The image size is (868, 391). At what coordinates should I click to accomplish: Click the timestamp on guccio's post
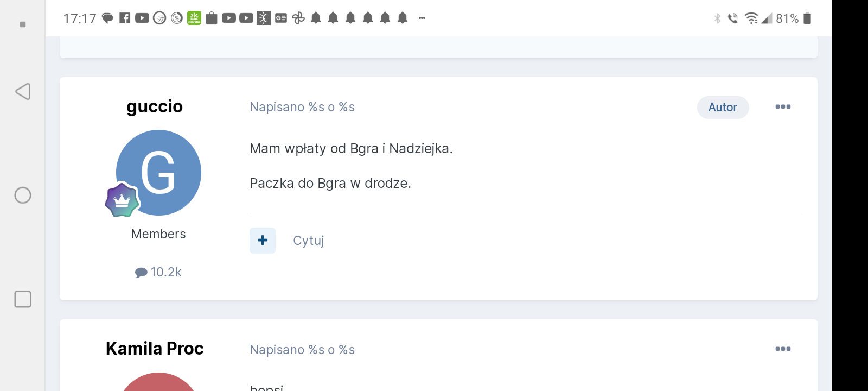pos(302,108)
